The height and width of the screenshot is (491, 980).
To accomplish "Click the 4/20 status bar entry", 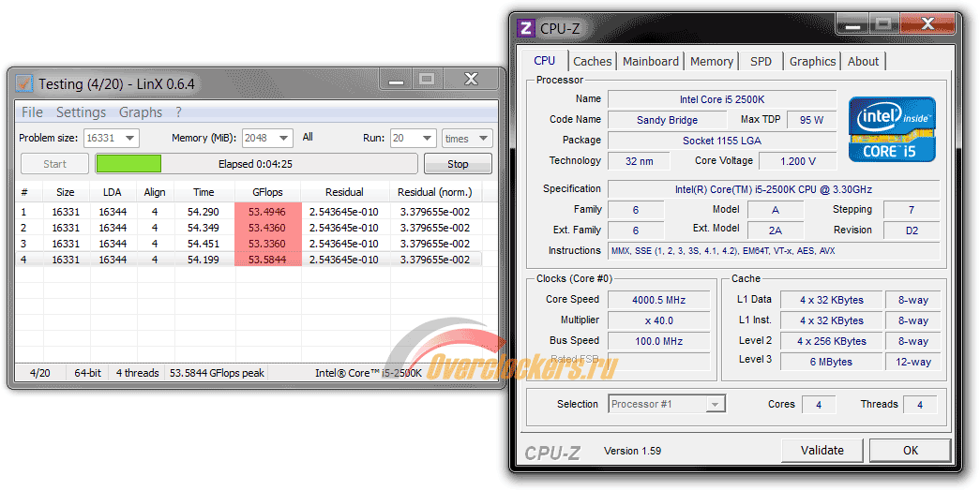I will tap(40, 373).
